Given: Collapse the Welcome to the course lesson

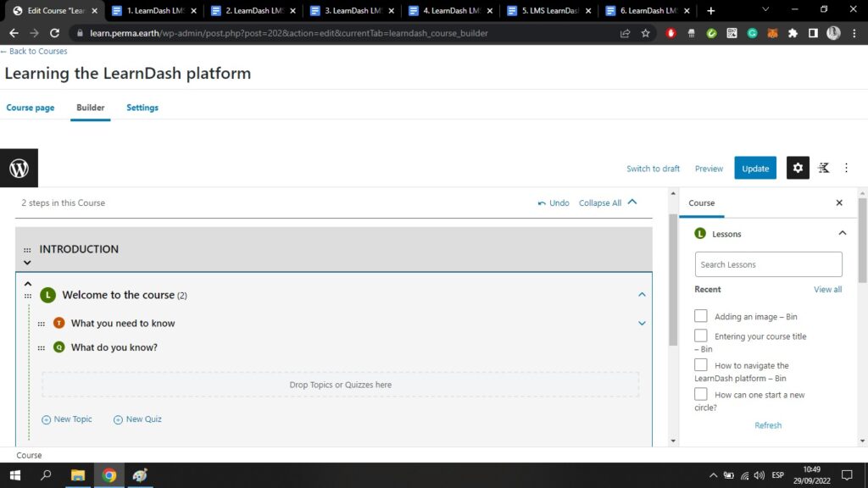Looking at the screenshot, I should 642,295.
